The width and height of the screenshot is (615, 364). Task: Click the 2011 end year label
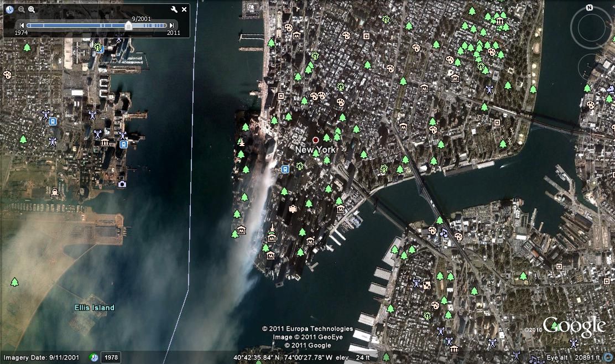(x=173, y=33)
